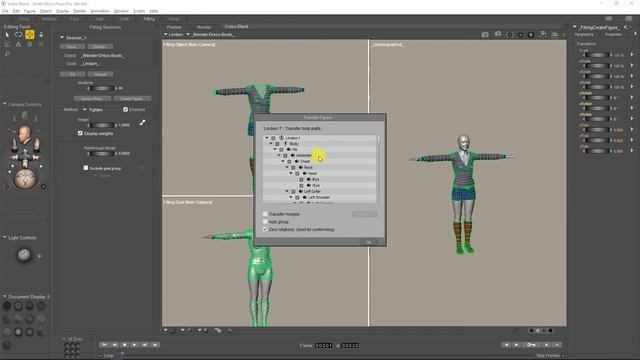Click the eye icon beside Lindam 1 row
640x360 pixels.
[x=281, y=138]
